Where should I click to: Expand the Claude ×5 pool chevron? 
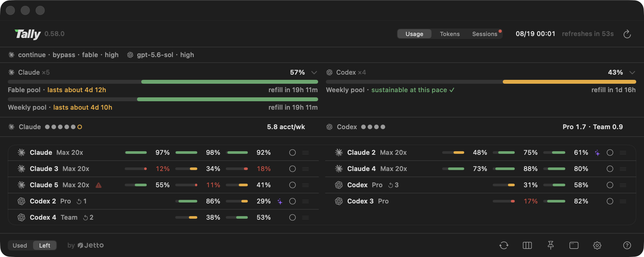tap(314, 72)
